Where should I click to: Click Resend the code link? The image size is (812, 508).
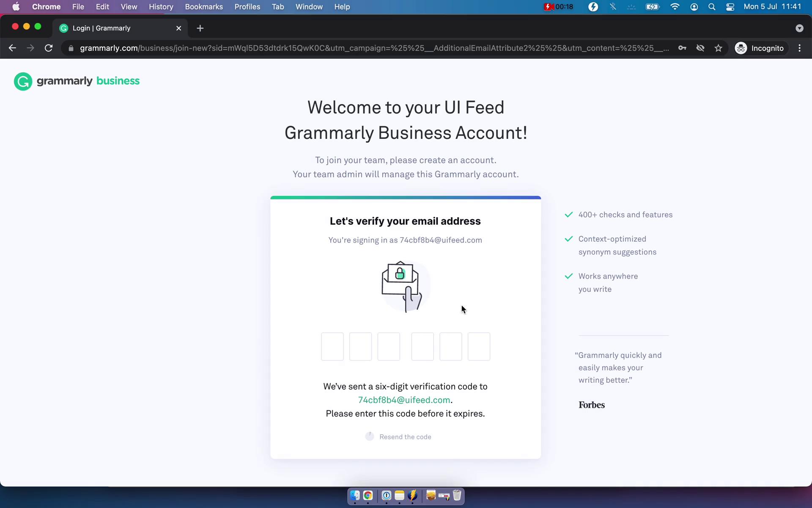click(x=405, y=437)
